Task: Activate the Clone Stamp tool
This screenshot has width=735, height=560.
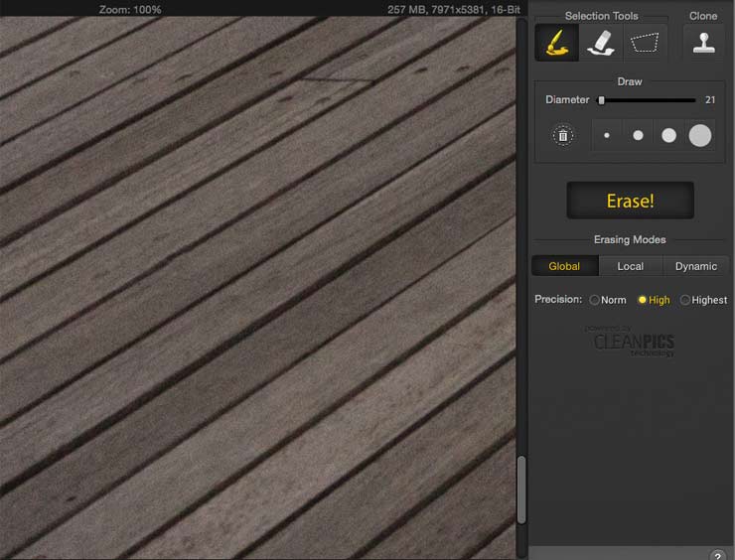Action: click(x=703, y=43)
